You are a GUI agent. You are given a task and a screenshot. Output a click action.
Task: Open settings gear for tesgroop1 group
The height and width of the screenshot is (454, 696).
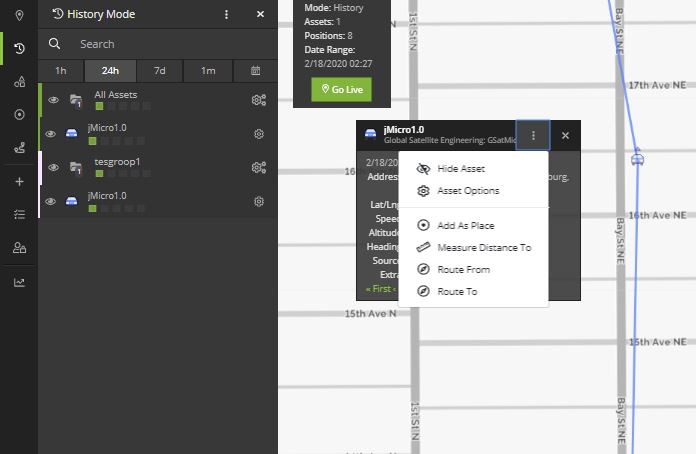coord(259,167)
